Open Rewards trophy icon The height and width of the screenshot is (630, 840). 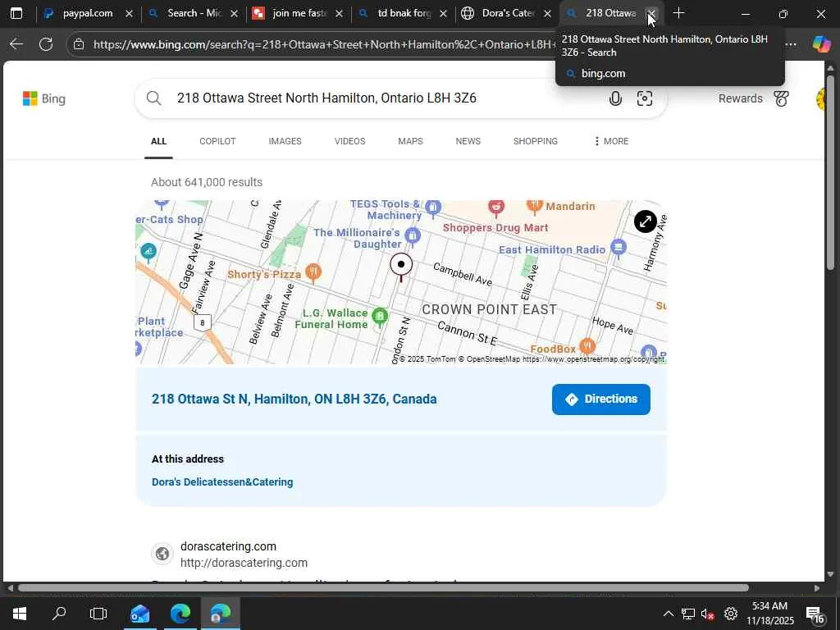tap(781, 98)
